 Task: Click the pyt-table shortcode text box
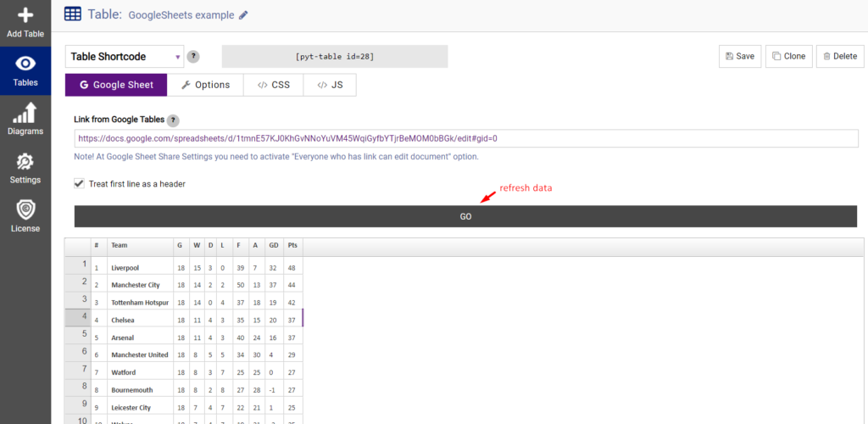click(335, 57)
